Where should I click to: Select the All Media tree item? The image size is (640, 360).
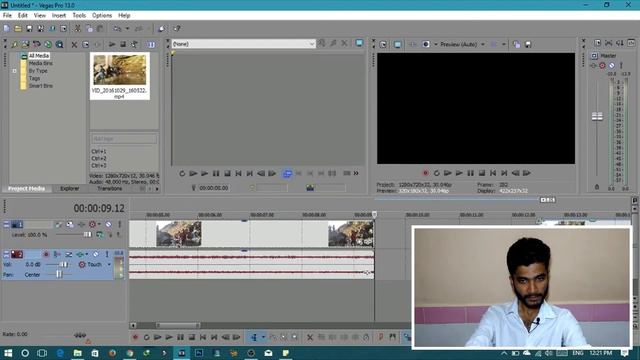[x=39, y=56]
